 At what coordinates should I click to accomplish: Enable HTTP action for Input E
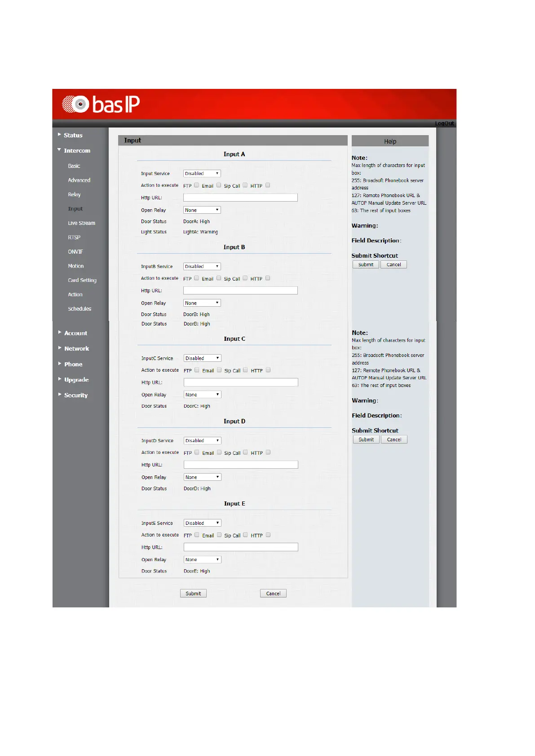[268, 535]
